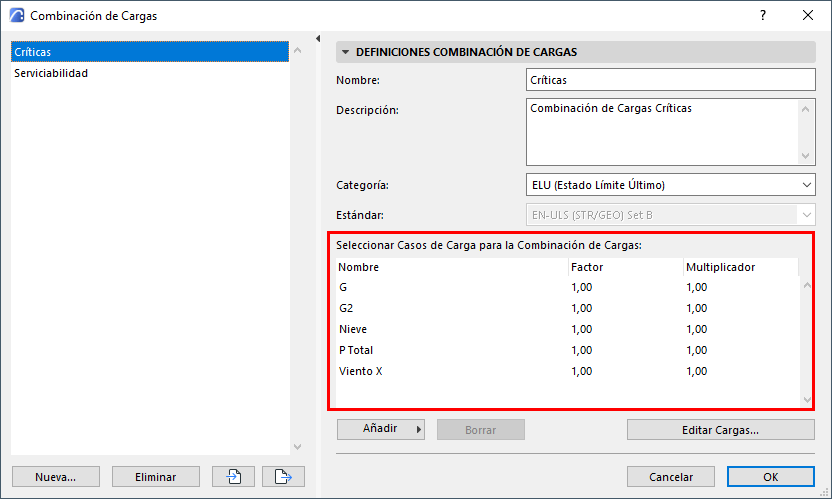The height and width of the screenshot is (499, 832).
Task: Select the Serviciabilidad load combination
Action: [150, 73]
